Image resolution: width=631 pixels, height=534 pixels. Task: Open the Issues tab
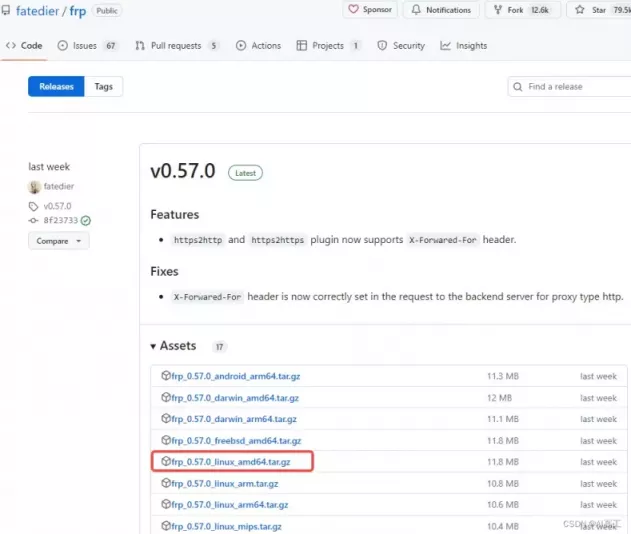coord(87,46)
